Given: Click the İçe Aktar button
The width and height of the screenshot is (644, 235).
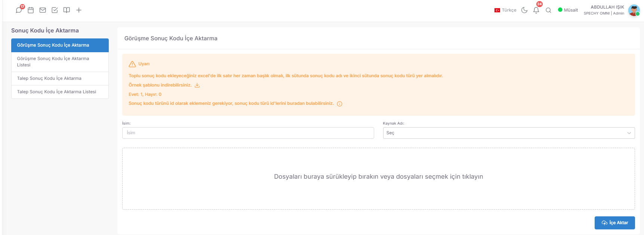Looking at the screenshot, I should 614,223.
